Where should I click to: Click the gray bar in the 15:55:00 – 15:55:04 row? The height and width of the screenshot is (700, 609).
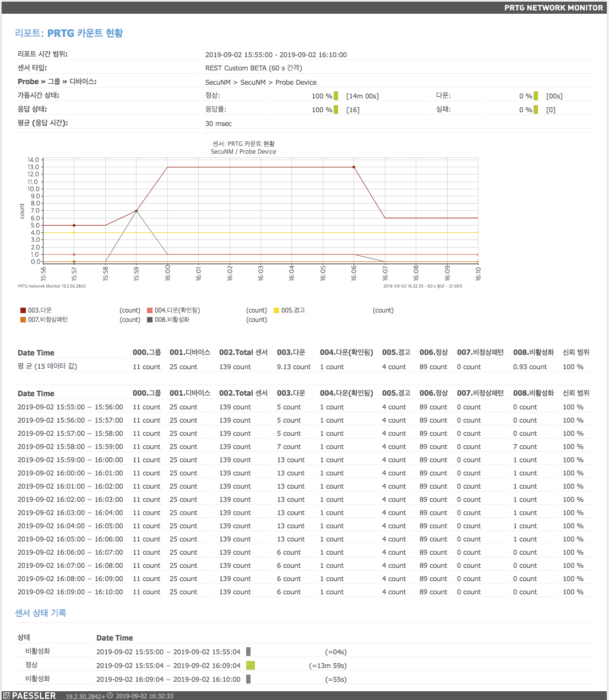pos(248,652)
